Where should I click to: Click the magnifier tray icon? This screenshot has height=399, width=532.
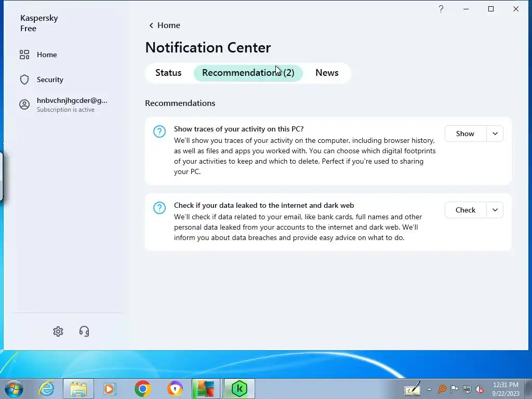tap(442, 389)
